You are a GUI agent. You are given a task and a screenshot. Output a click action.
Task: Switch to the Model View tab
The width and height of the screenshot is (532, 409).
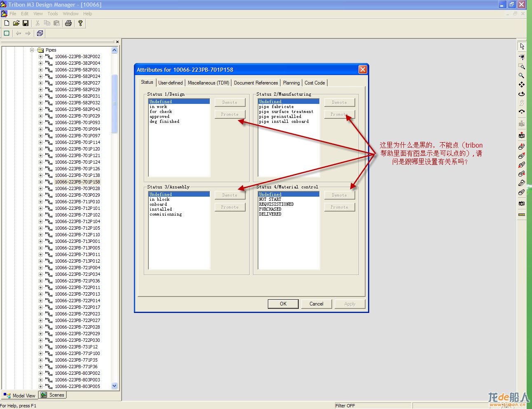[19, 395]
